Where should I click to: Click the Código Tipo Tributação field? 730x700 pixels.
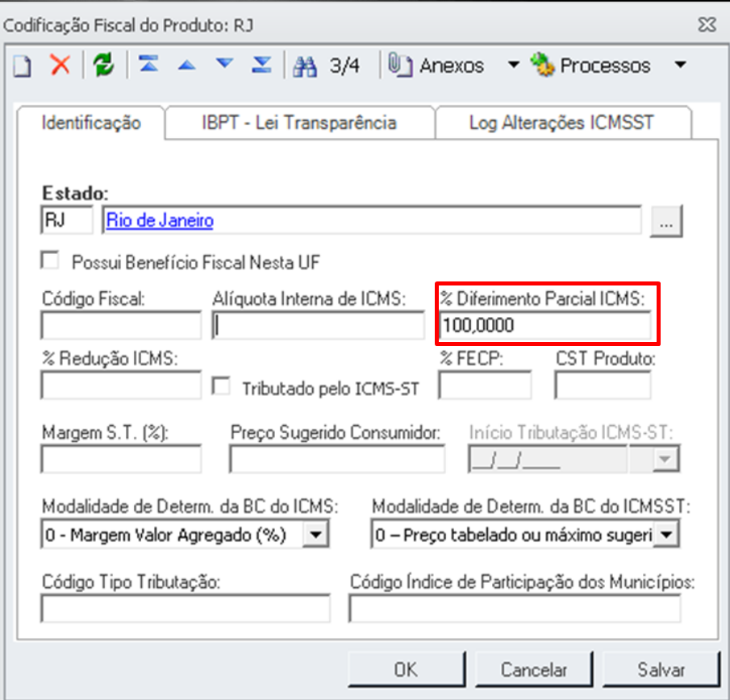tap(186, 608)
